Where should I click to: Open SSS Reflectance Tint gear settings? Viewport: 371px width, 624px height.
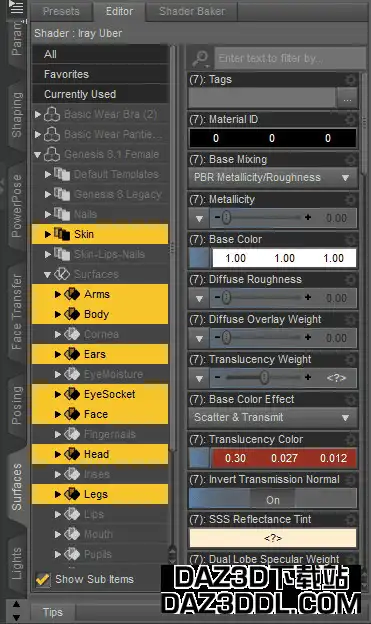(350, 519)
